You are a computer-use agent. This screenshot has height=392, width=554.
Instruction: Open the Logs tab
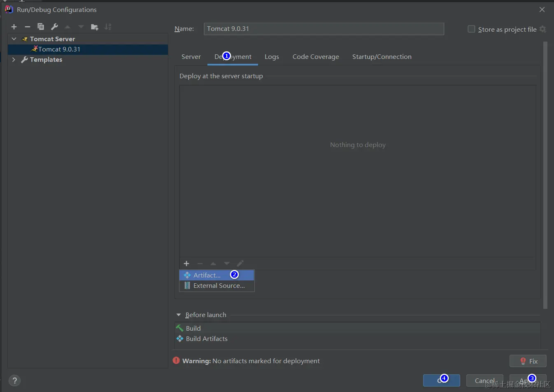(272, 57)
